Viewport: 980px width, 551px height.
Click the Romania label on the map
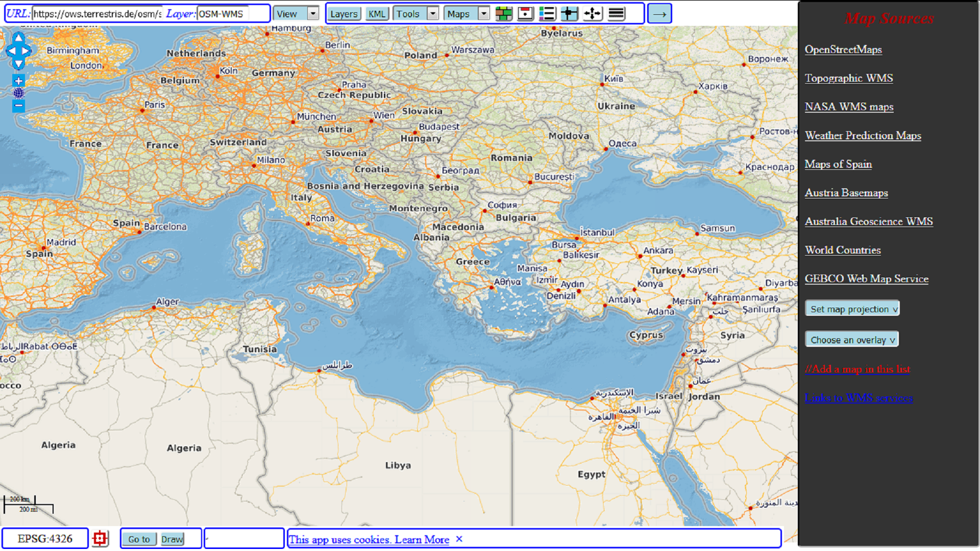(x=511, y=158)
